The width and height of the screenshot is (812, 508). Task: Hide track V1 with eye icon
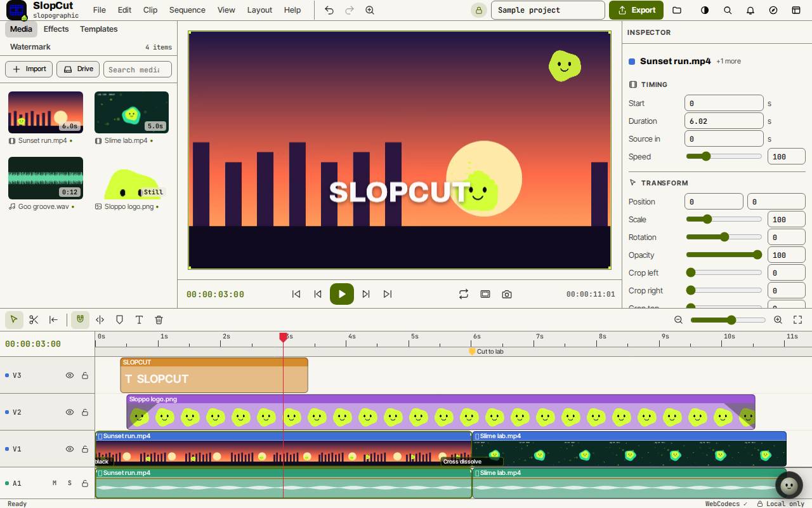click(70, 449)
